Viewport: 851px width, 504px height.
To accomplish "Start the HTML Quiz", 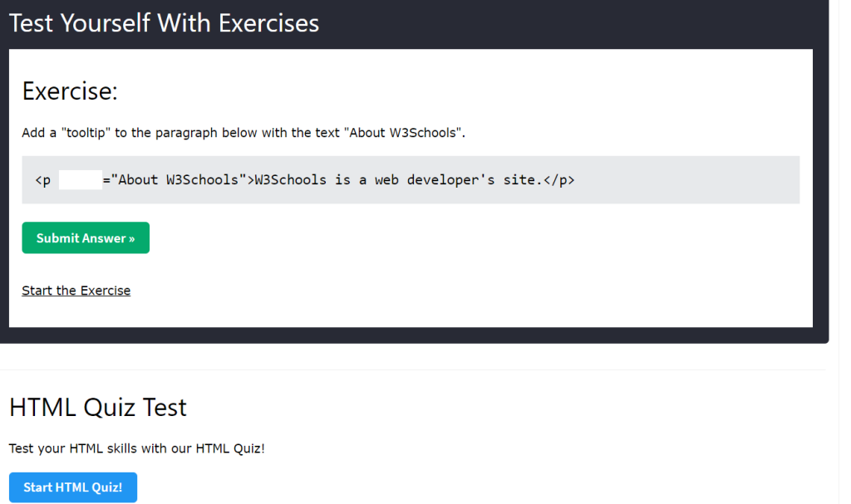I will tap(73, 487).
